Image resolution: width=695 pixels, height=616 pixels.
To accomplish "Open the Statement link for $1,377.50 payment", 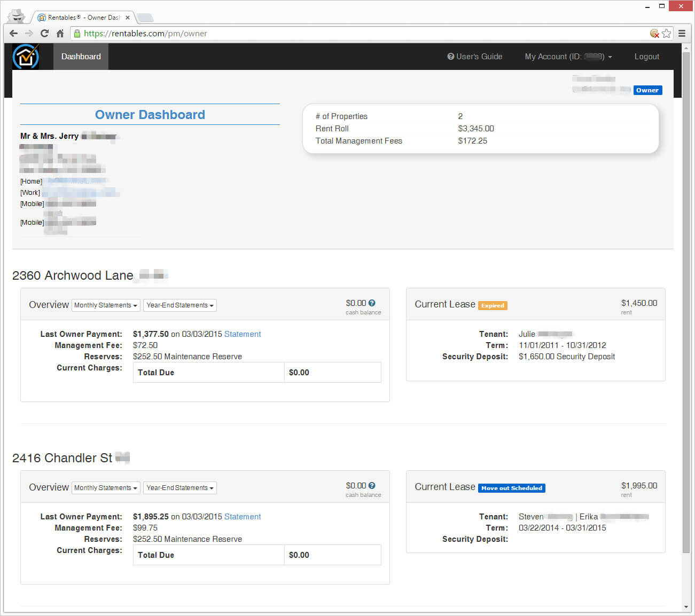I will coord(243,334).
